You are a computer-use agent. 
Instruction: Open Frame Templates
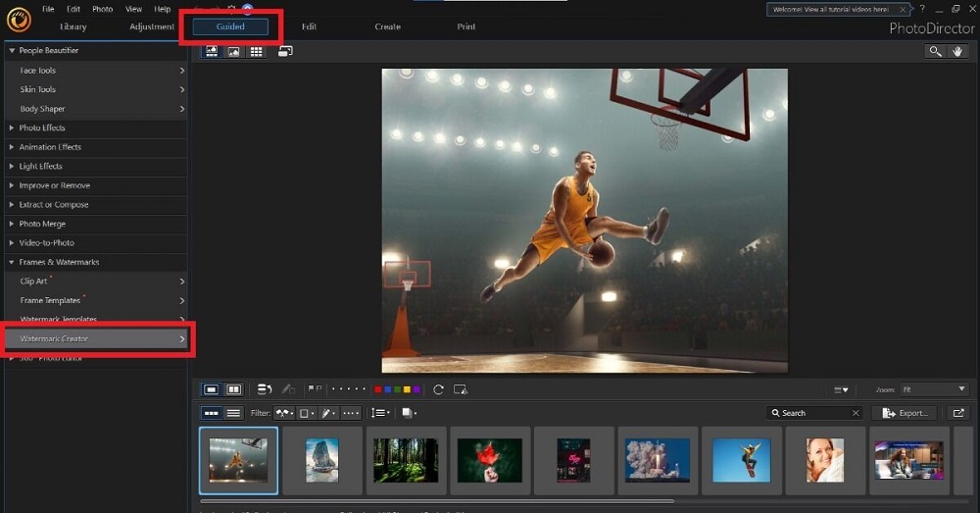coord(96,300)
